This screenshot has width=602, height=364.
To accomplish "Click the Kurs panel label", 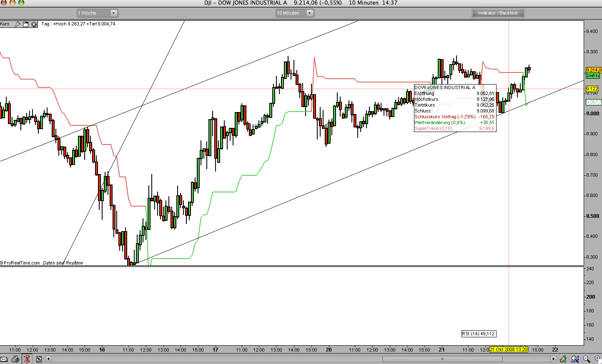I will (5, 24).
